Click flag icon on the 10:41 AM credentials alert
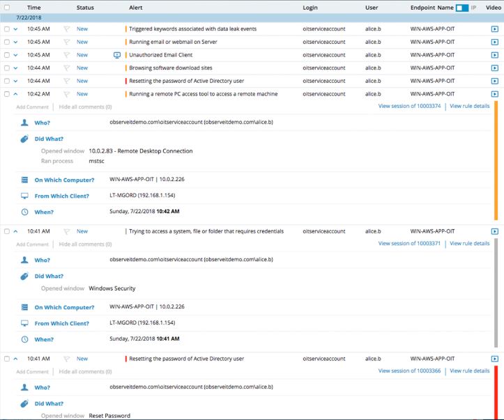Viewport: 504px width, 420px height. 67,231
